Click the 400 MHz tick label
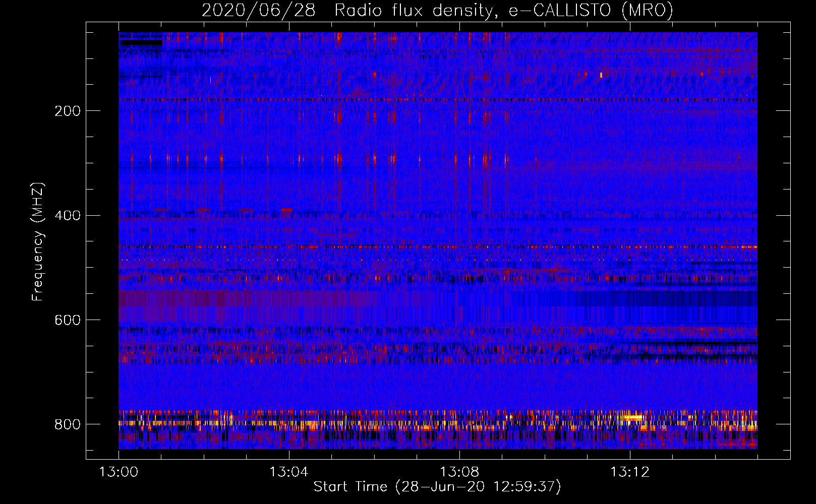Viewport: 816px width, 504px height. coord(68,216)
